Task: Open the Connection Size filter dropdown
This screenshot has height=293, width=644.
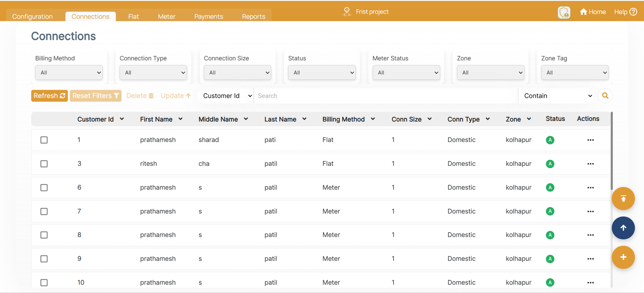Action: pyautogui.click(x=237, y=72)
